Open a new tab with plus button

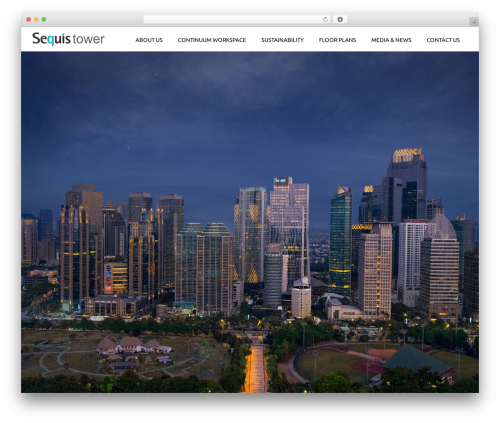pos(474,22)
